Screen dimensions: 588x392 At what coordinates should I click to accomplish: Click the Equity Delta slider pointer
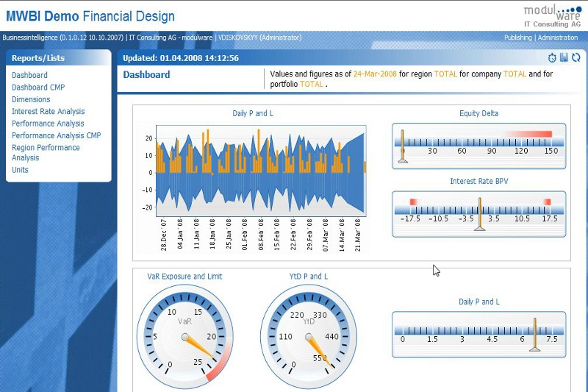coord(403,146)
